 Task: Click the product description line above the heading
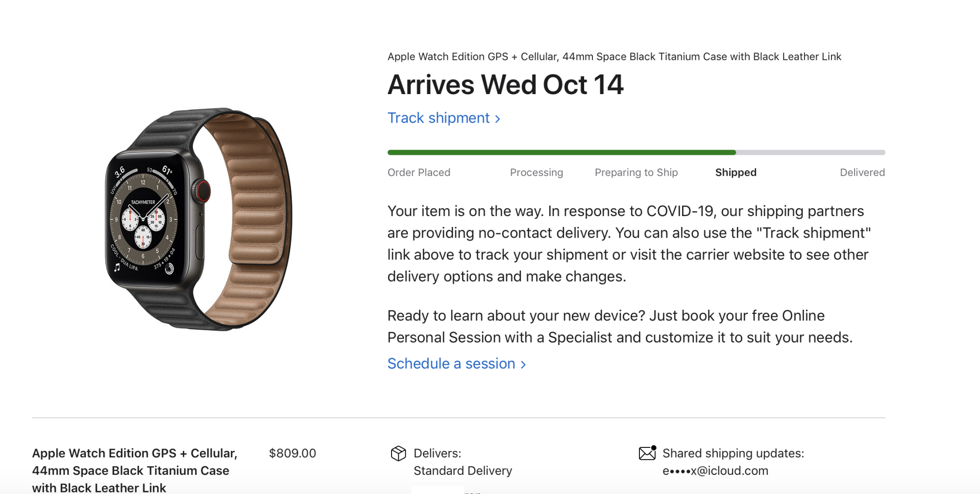coord(614,57)
